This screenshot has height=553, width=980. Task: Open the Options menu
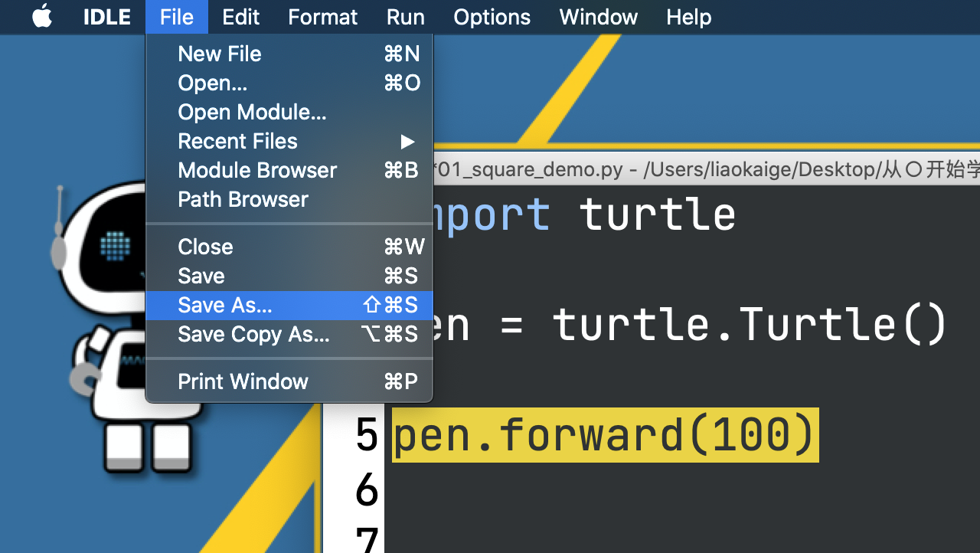click(x=492, y=17)
